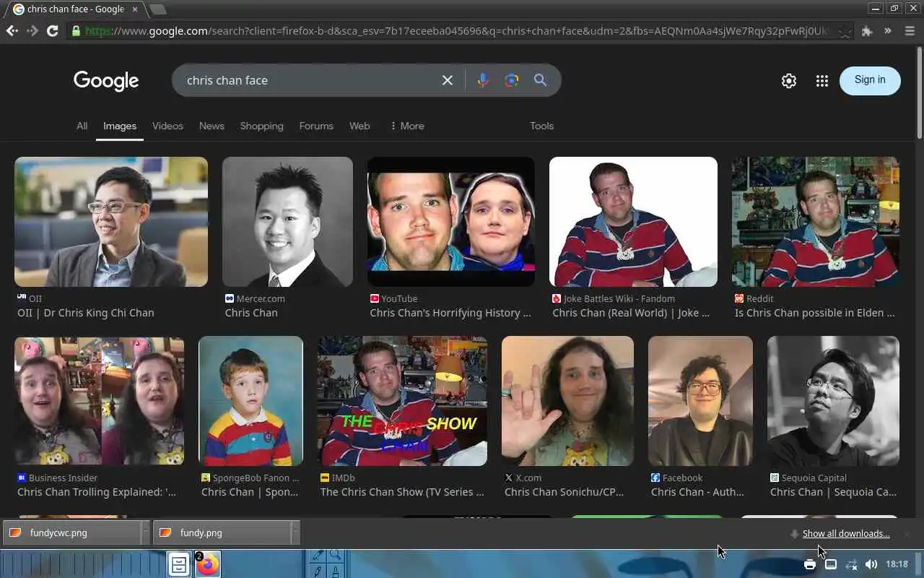Bookmark this page with the star icon
The image size is (924, 578).
pyautogui.click(x=845, y=31)
